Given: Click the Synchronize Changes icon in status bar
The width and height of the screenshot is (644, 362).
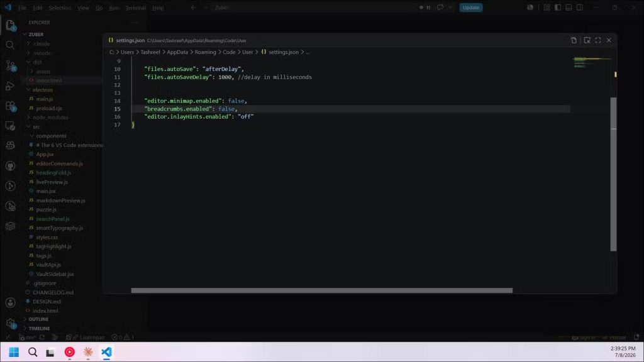Looking at the screenshot, I should click(42, 337).
